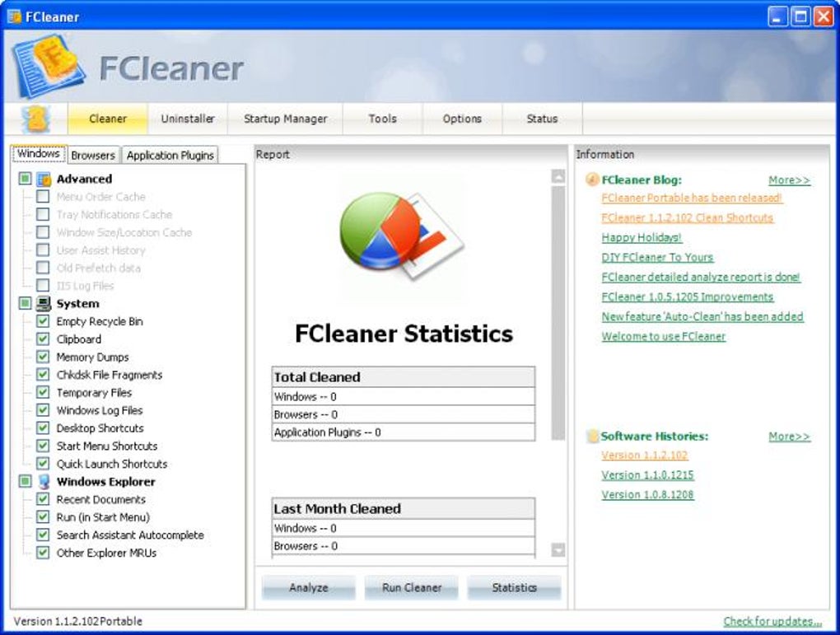The height and width of the screenshot is (635, 840).
Task: Uncheck Memory Dumps
Action: pyautogui.click(x=43, y=357)
